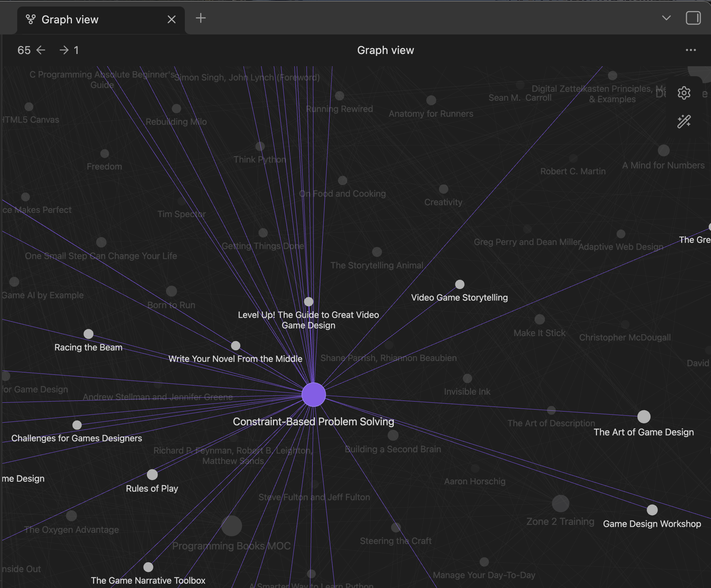
Task: Click the purple Constraint-Based Problem Solving node
Action: click(x=313, y=395)
